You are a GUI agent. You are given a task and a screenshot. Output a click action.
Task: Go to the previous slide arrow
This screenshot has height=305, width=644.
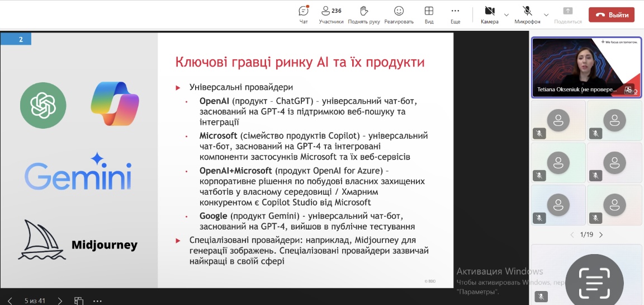point(10,301)
